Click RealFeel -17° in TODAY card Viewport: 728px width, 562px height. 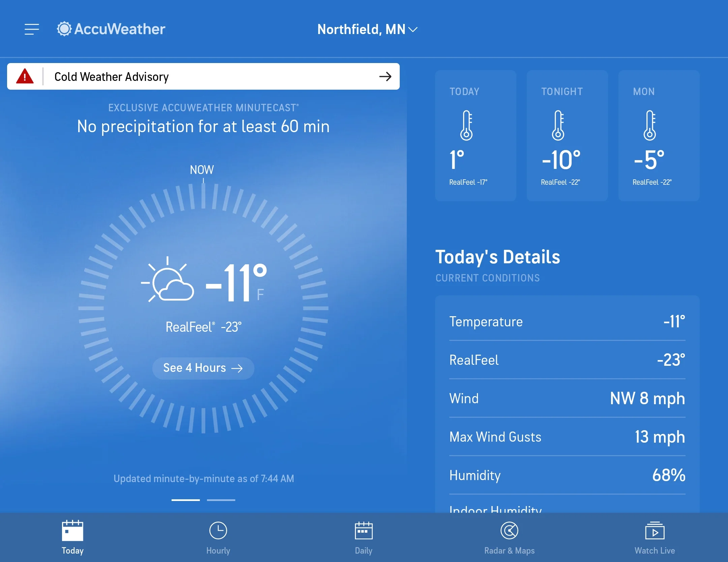pos(468,182)
